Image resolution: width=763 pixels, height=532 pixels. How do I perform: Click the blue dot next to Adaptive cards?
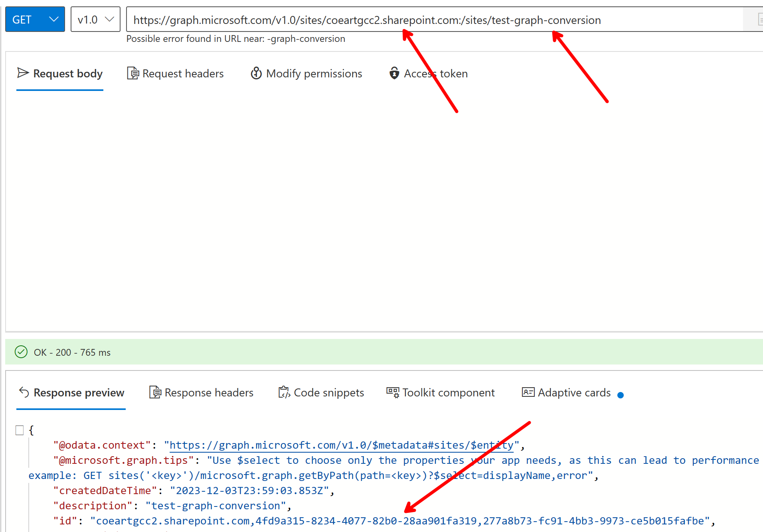(621, 395)
